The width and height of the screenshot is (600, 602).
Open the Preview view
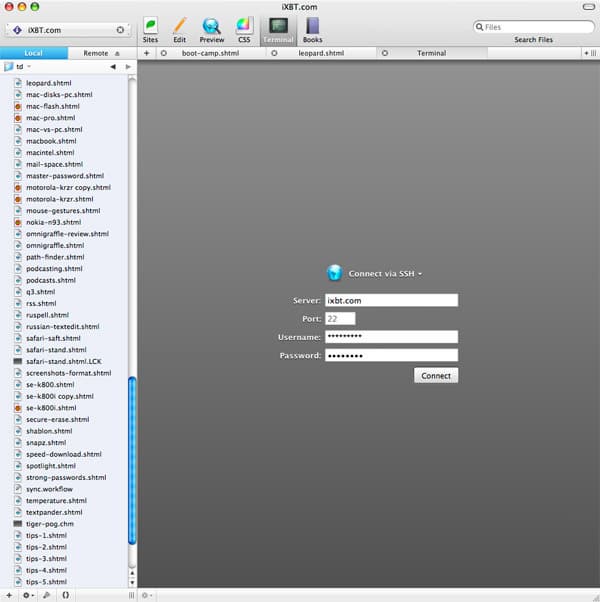212,30
